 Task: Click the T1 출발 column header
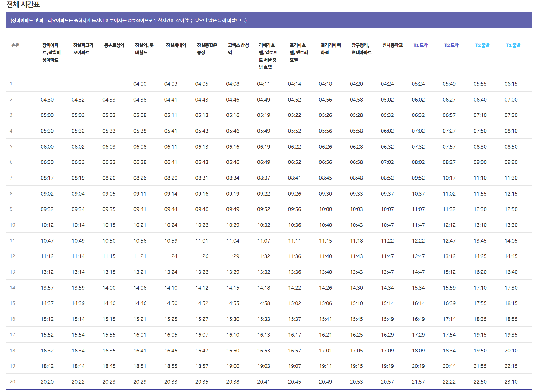(x=513, y=45)
